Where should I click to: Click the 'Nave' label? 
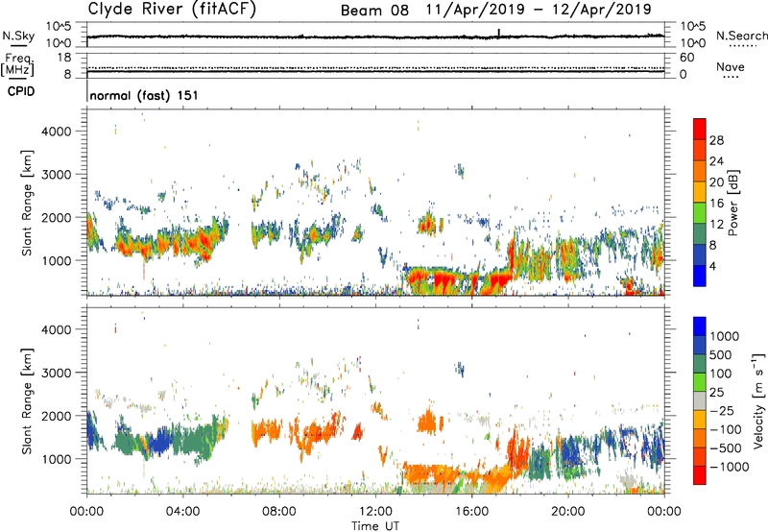[x=731, y=66]
